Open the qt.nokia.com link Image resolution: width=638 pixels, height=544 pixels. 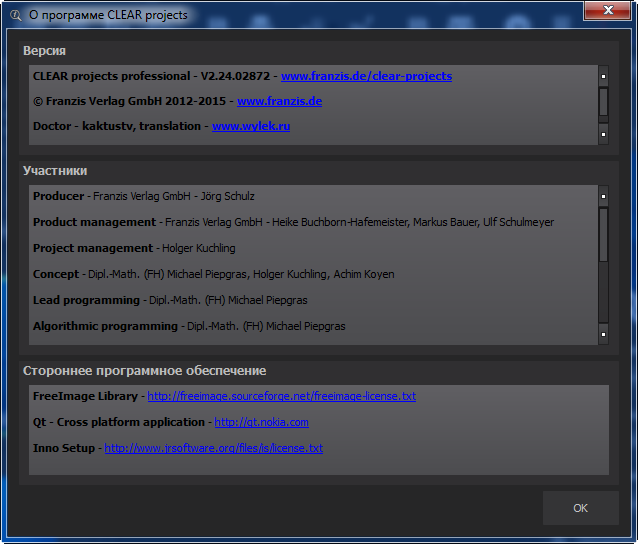pyautogui.click(x=261, y=422)
